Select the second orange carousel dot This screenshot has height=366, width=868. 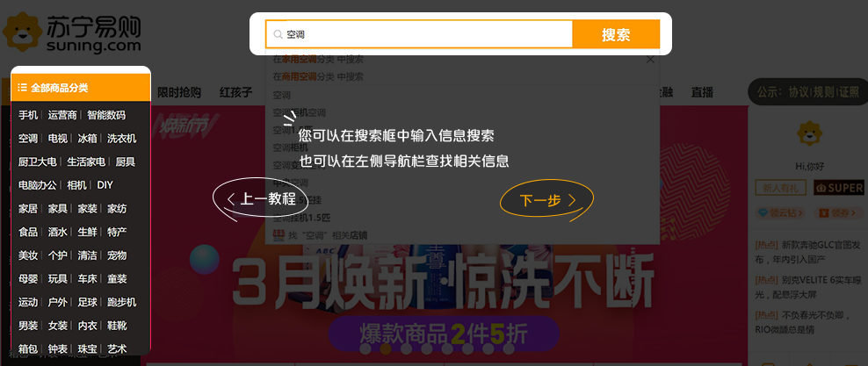click(x=386, y=348)
